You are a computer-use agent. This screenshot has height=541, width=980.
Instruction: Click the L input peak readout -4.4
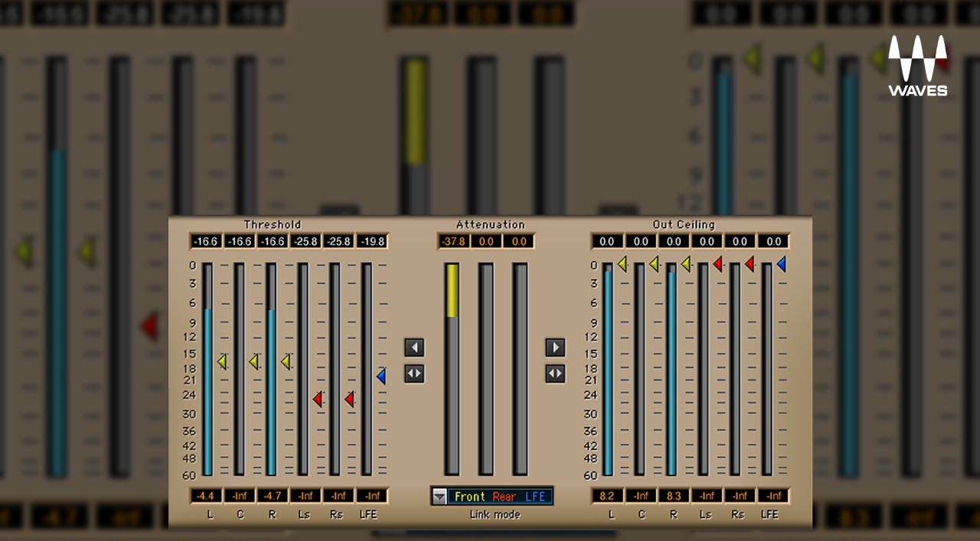click(x=205, y=496)
